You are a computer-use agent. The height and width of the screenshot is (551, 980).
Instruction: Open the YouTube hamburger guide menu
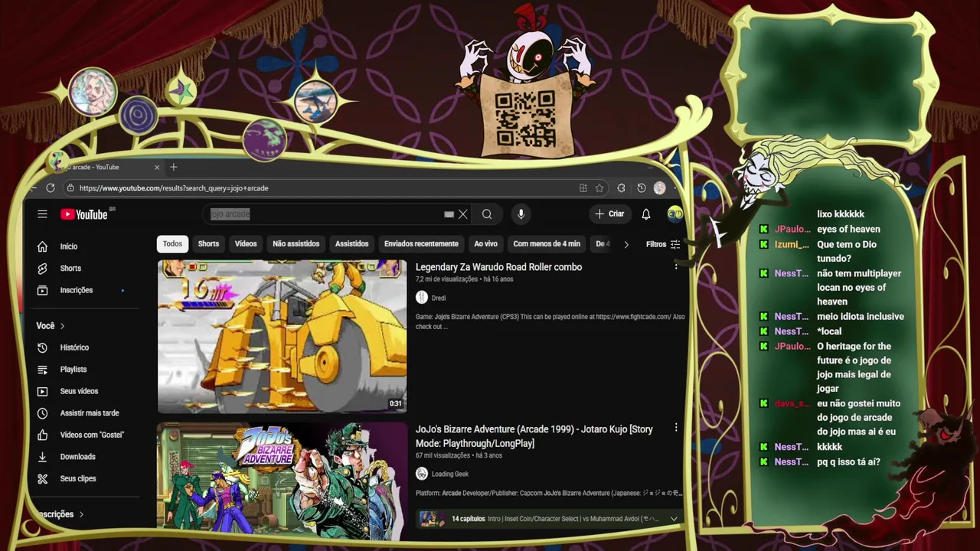point(42,214)
